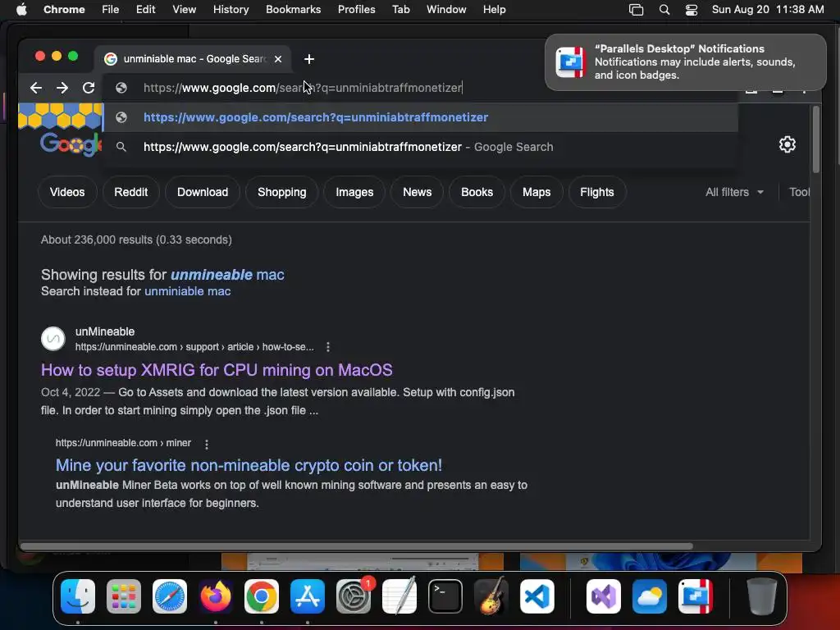Open more options for unmineable.com miner result
This screenshot has width=840, height=630.
(x=206, y=444)
